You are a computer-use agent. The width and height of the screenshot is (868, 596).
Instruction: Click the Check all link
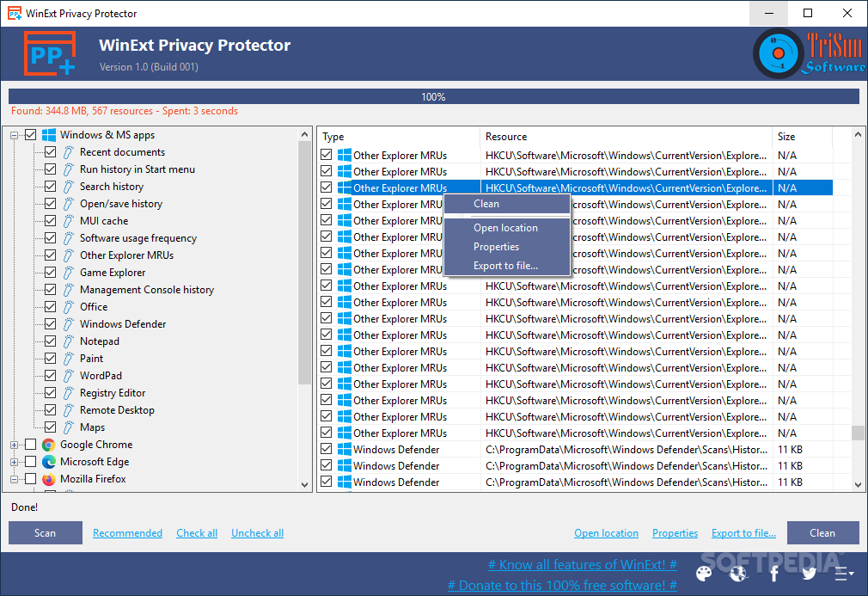tap(197, 533)
